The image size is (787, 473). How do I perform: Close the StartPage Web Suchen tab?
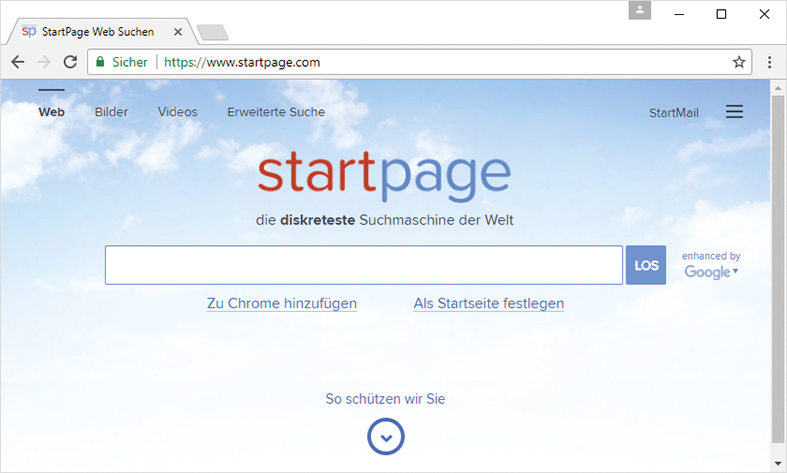pos(178,32)
